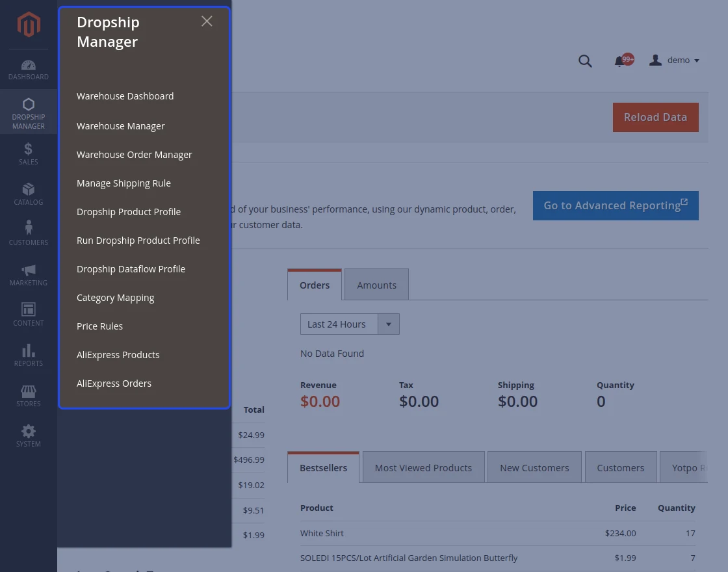
Task: Open Manage Shipping Rule entry
Action: [123, 183]
